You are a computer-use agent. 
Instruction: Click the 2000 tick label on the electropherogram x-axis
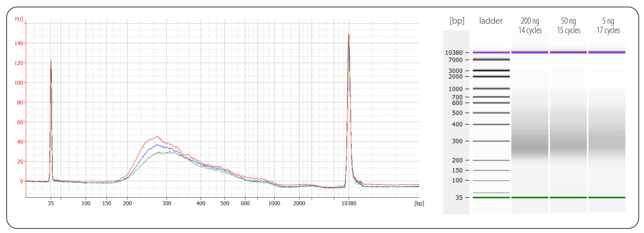pyautogui.click(x=299, y=203)
